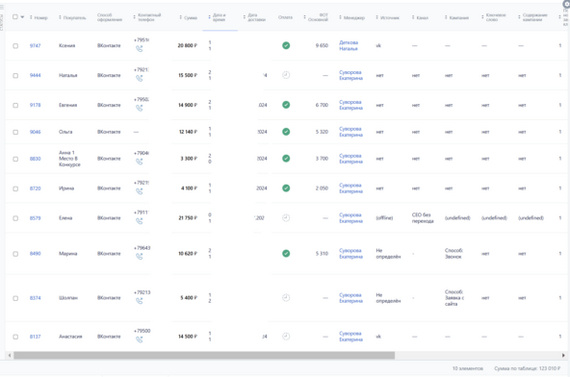Call Ирина with the phone icon, order 8720
Viewport: 570px width, 377px height.
click(139, 191)
